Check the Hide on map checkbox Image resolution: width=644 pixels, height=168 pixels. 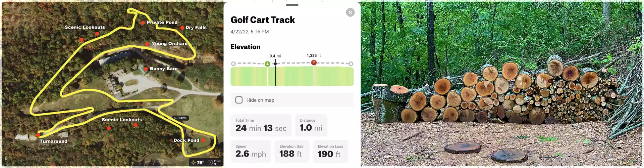(x=239, y=100)
